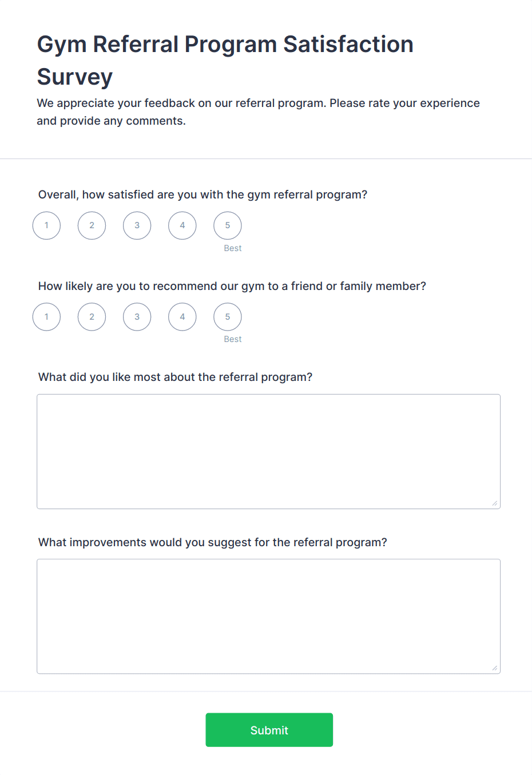Select rating 3 for overall satisfaction
Screen dimensions: 532x775
tap(137, 225)
